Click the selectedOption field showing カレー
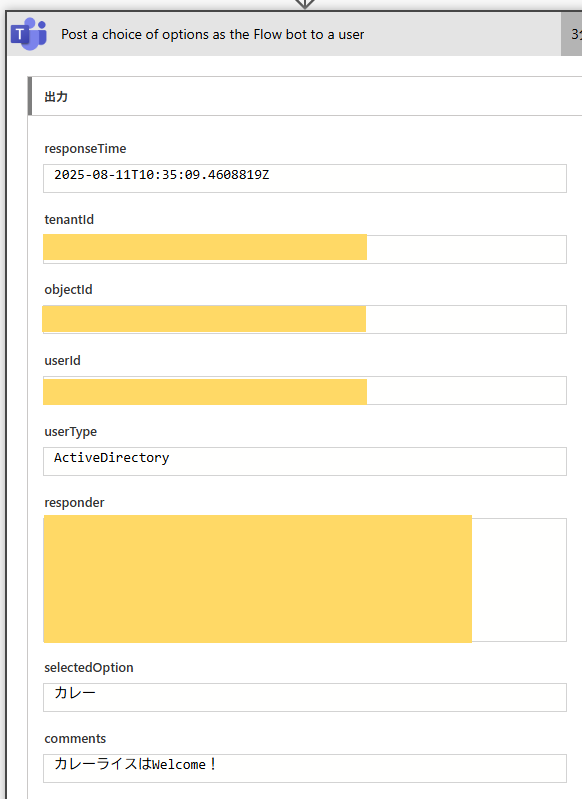This screenshot has height=799, width=582. coord(305,697)
